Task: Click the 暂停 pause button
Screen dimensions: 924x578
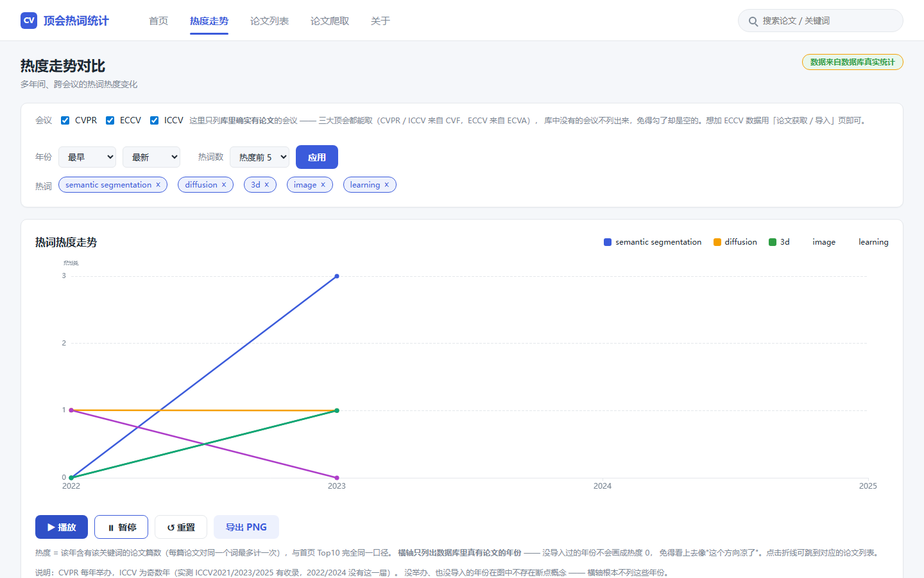Action: 121,527
